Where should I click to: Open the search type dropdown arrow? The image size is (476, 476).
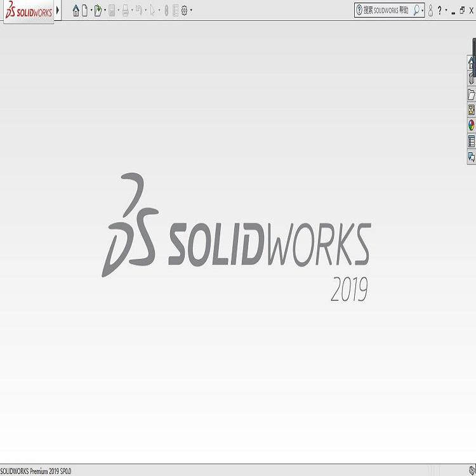423,10
